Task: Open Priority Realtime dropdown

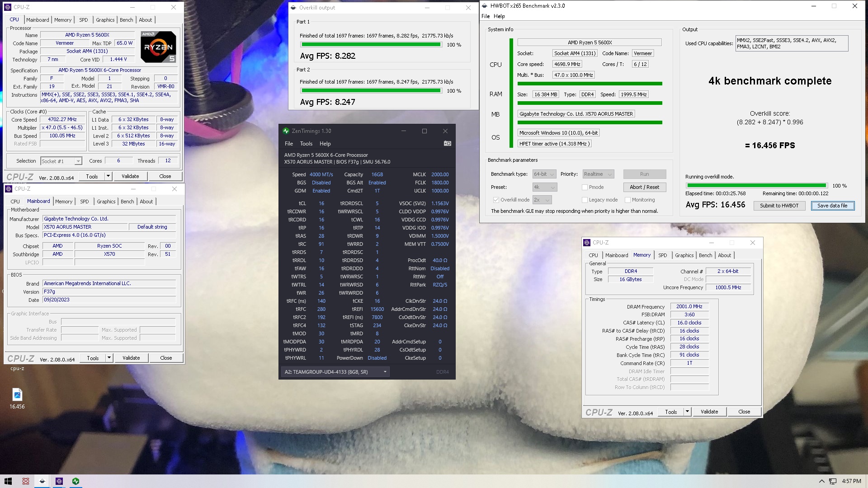Action: click(598, 174)
